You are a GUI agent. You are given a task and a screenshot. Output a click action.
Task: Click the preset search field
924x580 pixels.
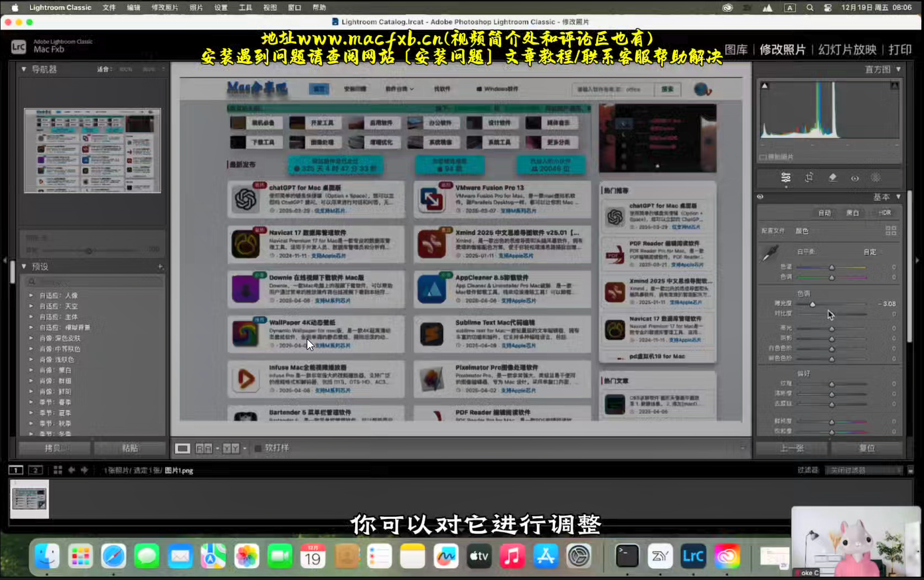pyautogui.click(x=93, y=282)
